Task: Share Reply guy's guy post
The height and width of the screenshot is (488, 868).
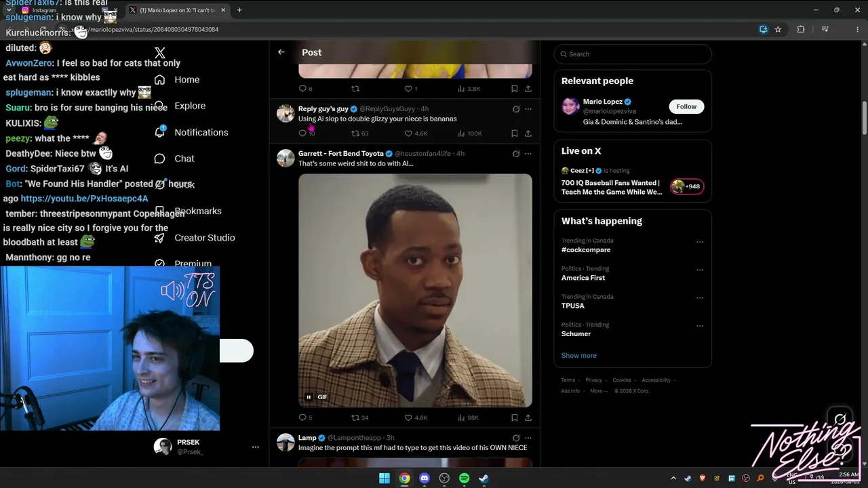Action: coord(528,134)
